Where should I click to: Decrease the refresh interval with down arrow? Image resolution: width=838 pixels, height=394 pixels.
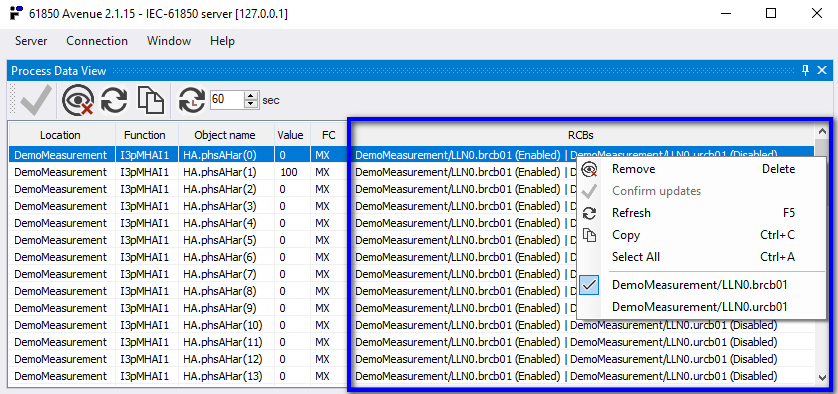[x=251, y=104]
